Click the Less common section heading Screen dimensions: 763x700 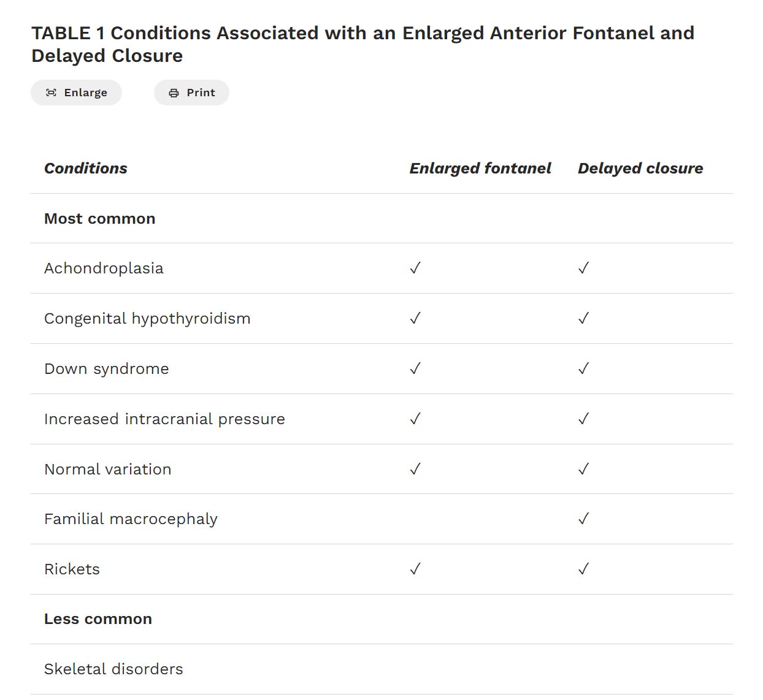point(98,619)
